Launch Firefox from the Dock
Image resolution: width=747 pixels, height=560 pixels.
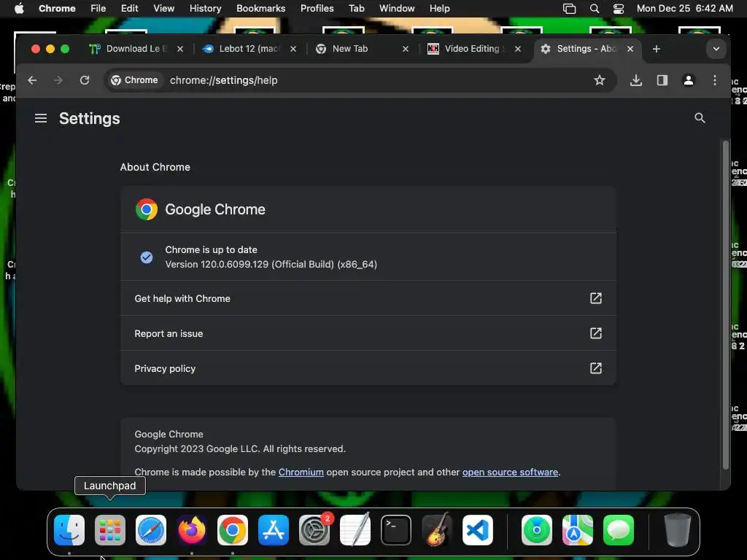[x=192, y=530]
